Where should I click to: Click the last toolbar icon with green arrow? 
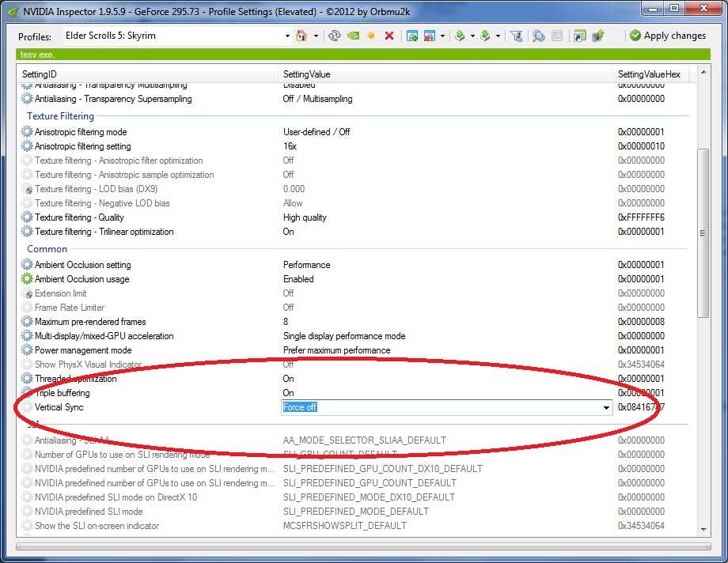coord(598,36)
